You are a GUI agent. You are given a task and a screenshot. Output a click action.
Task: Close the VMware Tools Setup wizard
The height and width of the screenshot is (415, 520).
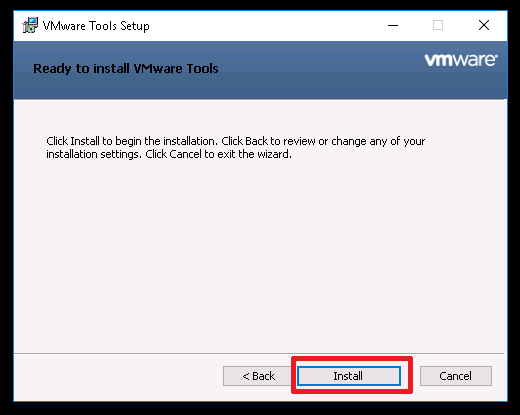coord(484,25)
